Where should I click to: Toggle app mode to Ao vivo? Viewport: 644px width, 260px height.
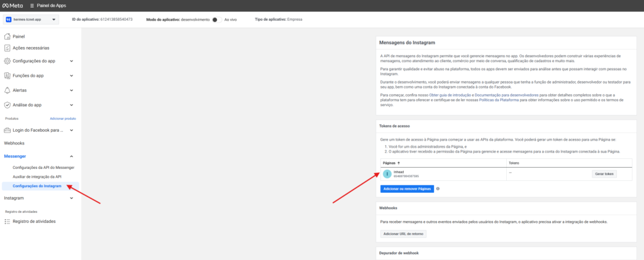click(x=217, y=19)
